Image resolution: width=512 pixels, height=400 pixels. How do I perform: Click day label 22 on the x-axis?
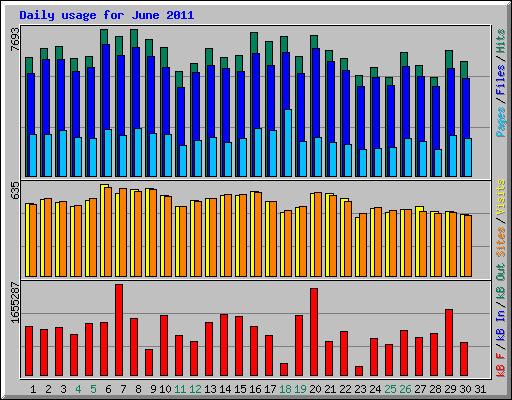345,389
